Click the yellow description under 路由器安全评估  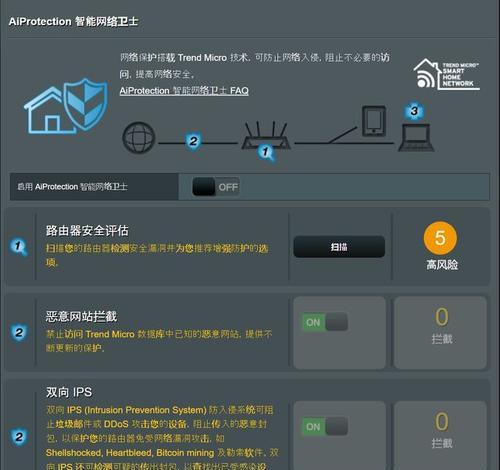pyautogui.click(x=157, y=255)
